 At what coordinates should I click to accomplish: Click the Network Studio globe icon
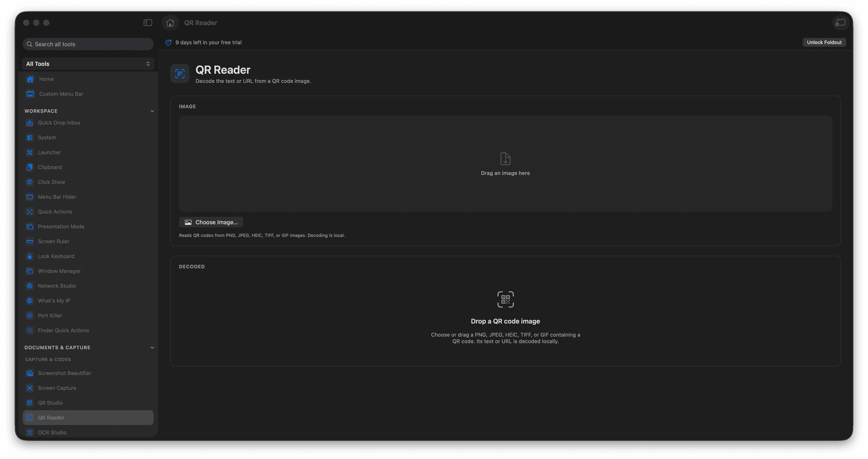tap(30, 286)
